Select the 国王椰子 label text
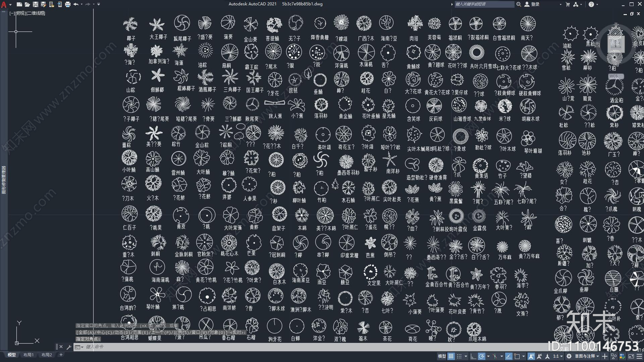Screen dimensions: 644x362 254,90
